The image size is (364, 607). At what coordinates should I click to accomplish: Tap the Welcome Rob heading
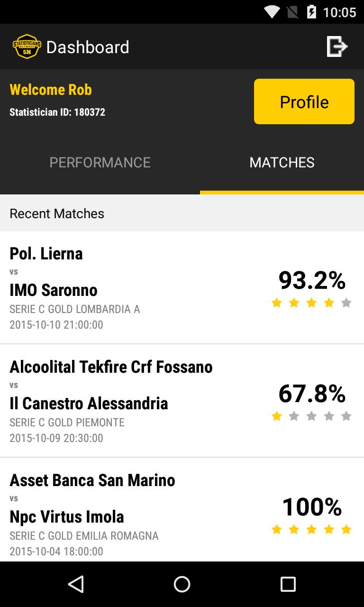[x=51, y=90]
